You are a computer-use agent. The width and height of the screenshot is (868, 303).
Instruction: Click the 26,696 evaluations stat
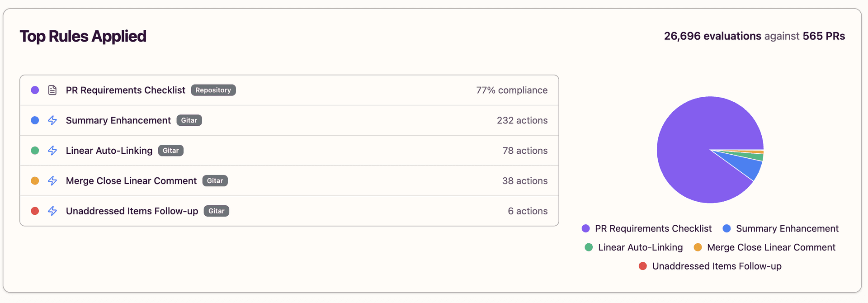[x=711, y=36]
